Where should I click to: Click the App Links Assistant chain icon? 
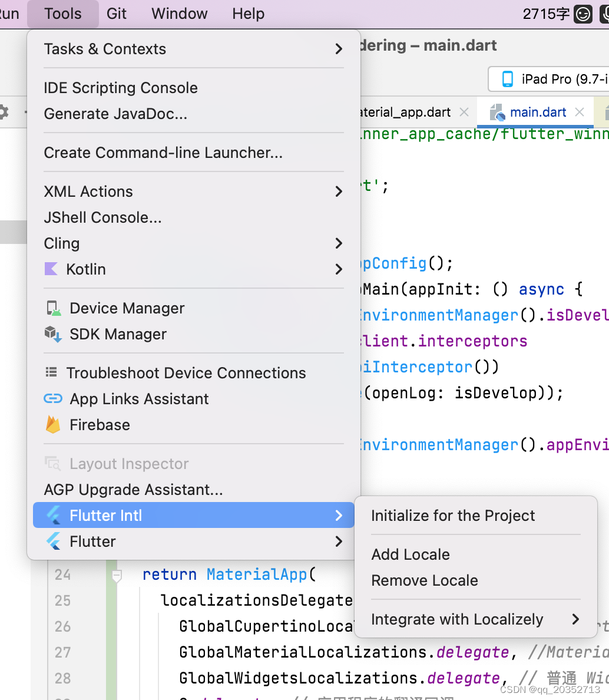[x=52, y=398]
